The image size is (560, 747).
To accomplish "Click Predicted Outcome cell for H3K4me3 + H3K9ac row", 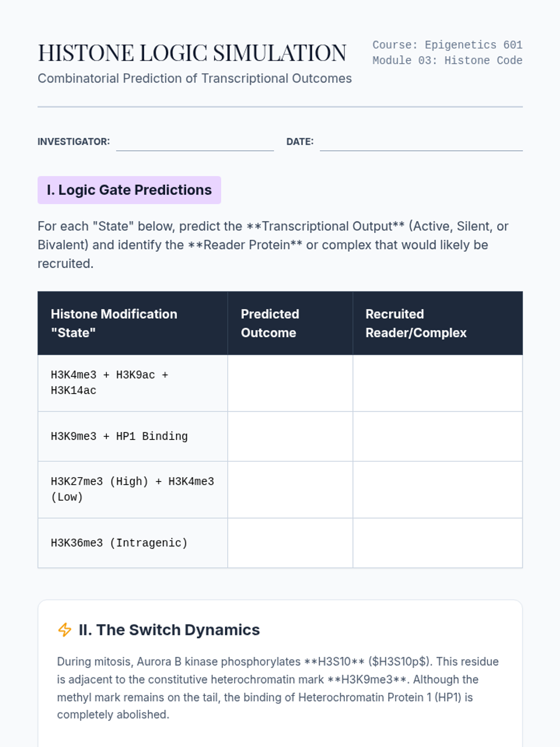I will click(x=290, y=383).
